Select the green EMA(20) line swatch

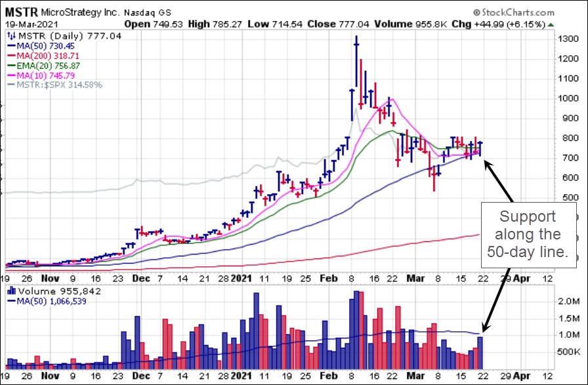click(12, 66)
